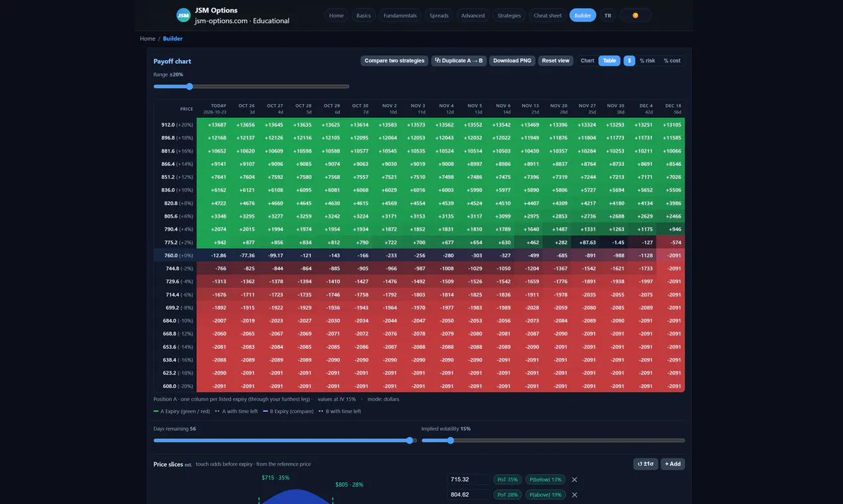The height and width of the screenshot is (504, 843).
Task: Go to the Fundamentals section
Action: (400, 15)
